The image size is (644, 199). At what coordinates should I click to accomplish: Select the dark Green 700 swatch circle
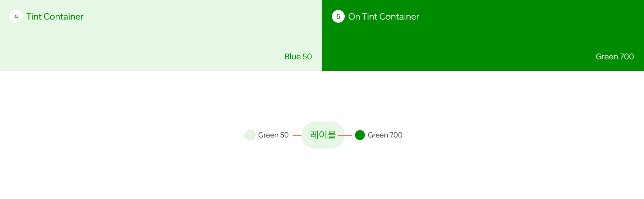click(x=360, y=135)
